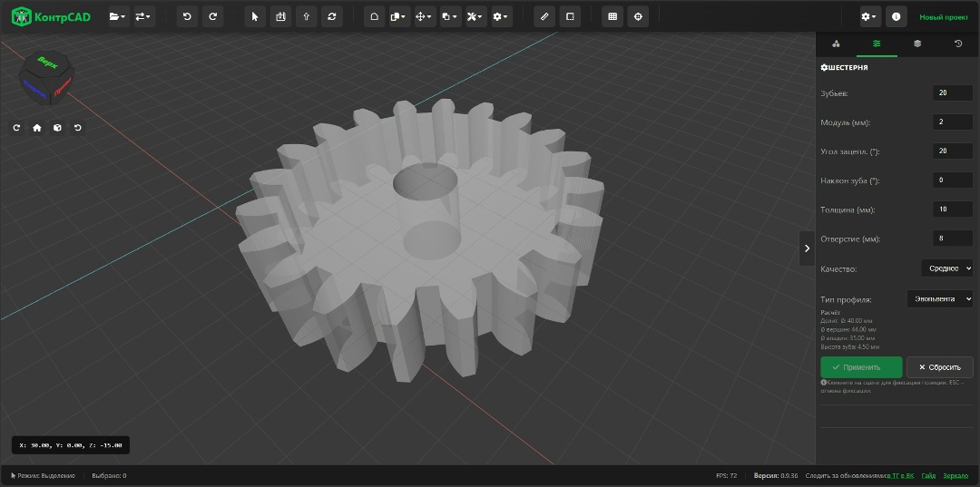980x487 pixels.
Task: Click the cube perspective view icon
Action: click(57, 127)
